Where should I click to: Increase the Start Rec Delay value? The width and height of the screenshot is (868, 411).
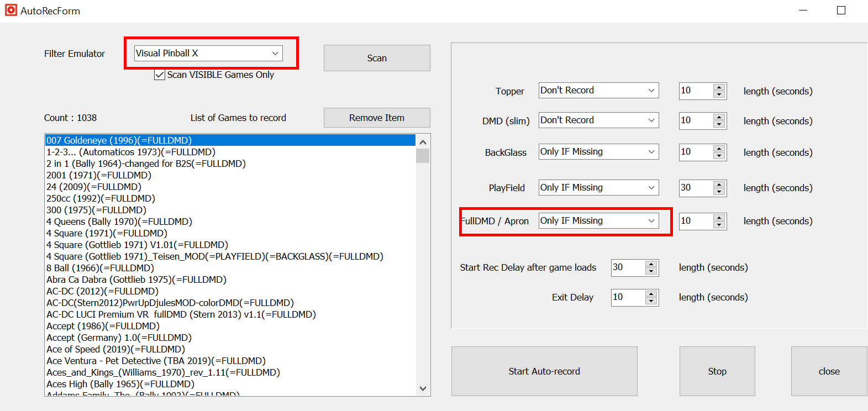click(651, 264)
